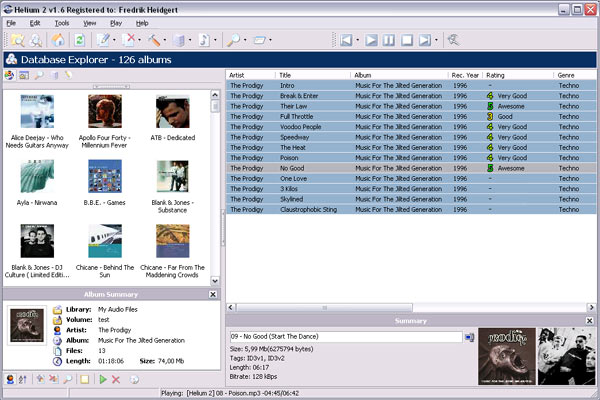Click the red X delete files icon
The height and width of the screenshot is (400, 600).
point(129,40)
